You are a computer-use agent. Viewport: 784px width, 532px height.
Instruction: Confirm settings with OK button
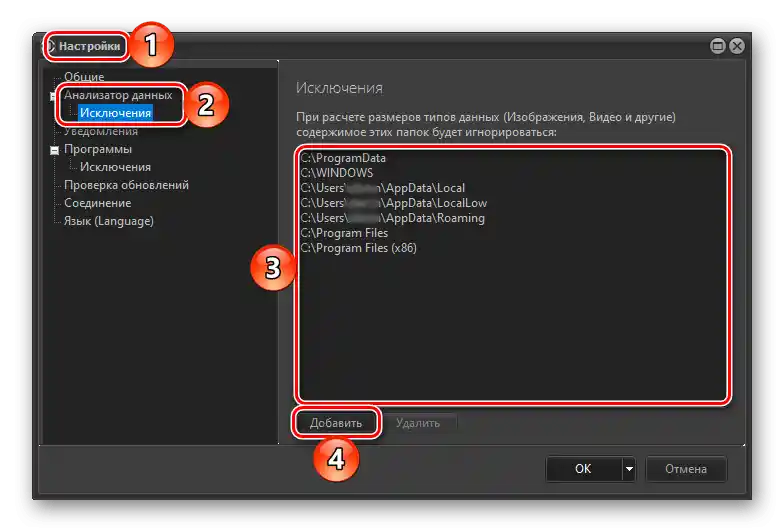pyautogui.click(x=584, y=469)
